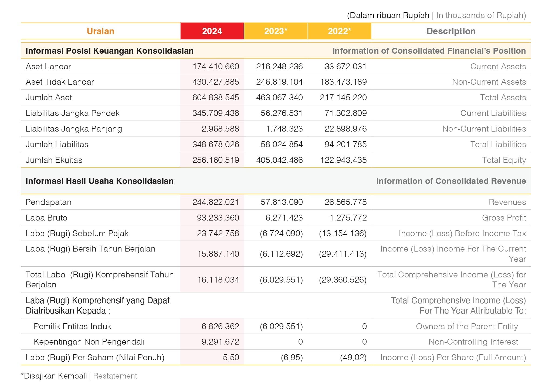Click the value 174.410.660
This screenshot has height=392, width=559.
pyautogui.click(x=216, y=67)
